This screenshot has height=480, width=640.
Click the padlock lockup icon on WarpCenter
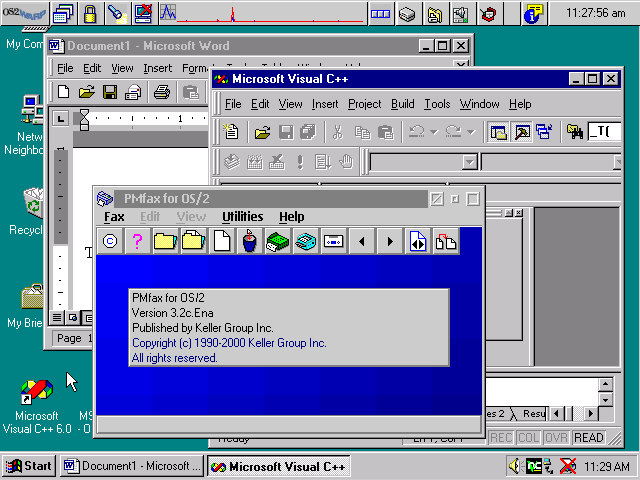coord(90,13)
